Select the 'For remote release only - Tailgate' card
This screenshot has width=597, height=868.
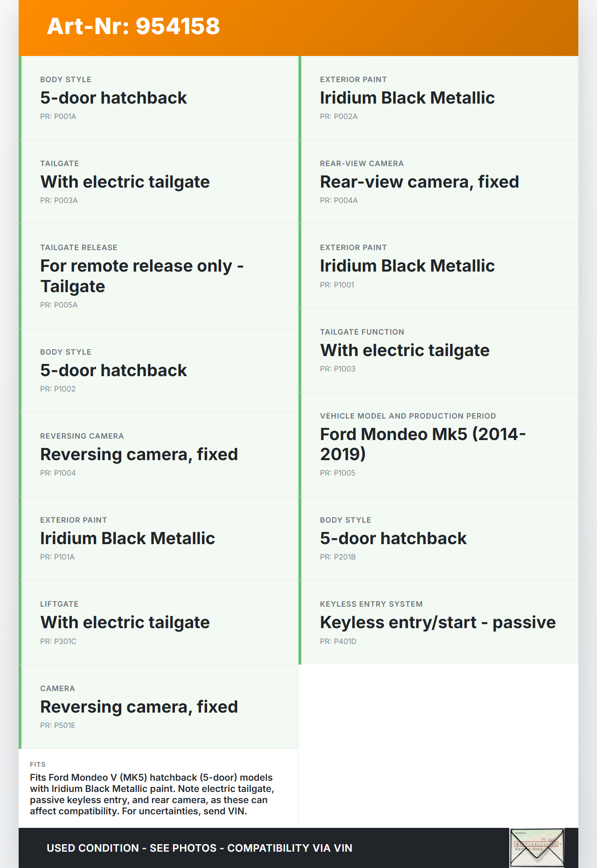[160, 276]
